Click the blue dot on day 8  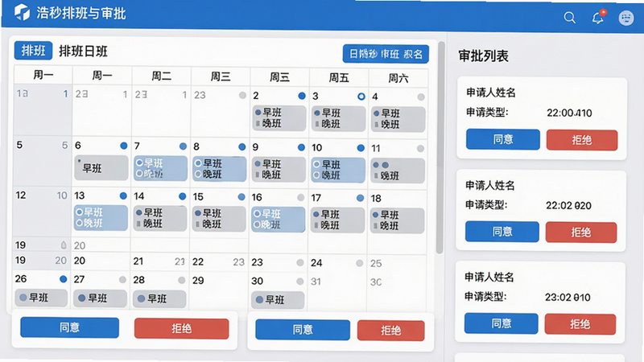242,146
